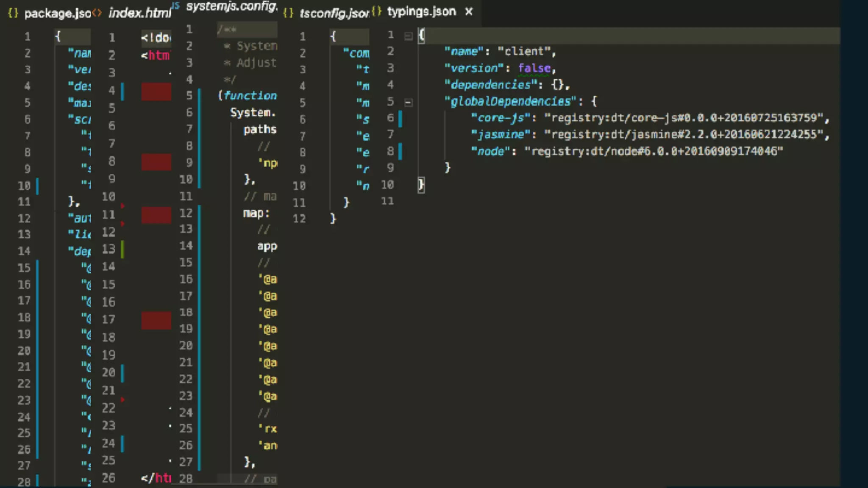Click System. on line 6 of systemjs.config
The image size is (868, 488).
253,113
